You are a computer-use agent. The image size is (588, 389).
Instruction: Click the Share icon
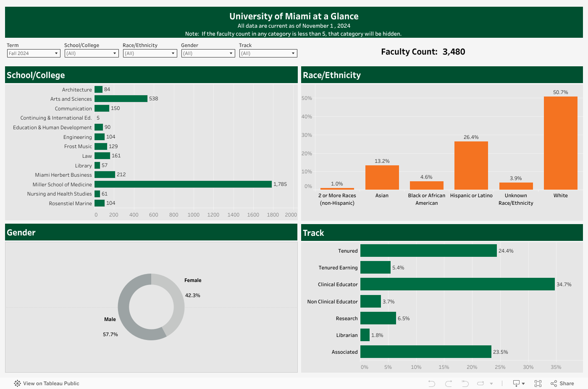point(562,384)
